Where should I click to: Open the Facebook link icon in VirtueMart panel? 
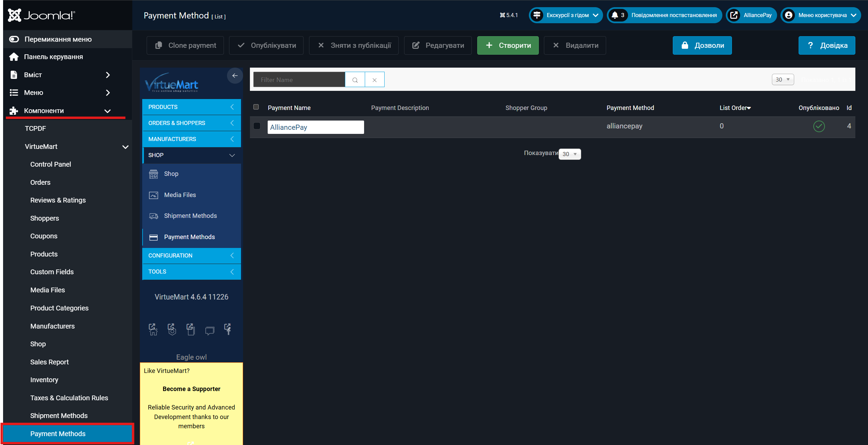click(x=228, y=329)
